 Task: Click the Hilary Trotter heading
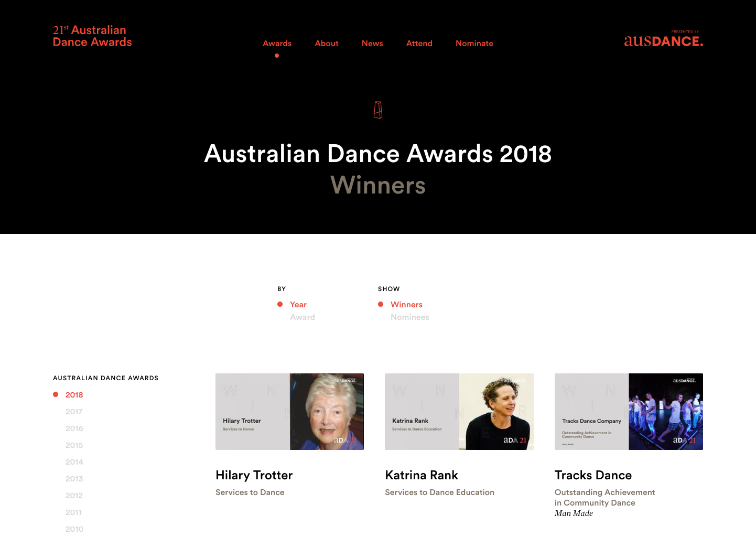(254, 475)
